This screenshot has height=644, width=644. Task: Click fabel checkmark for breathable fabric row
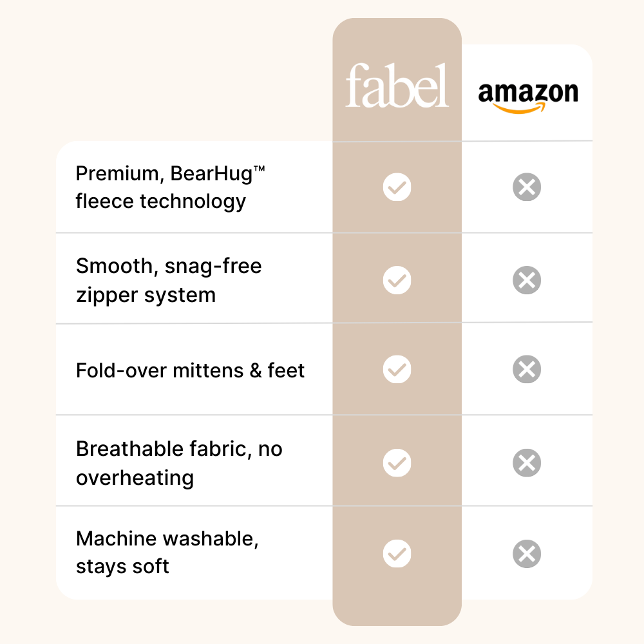tap(397, 463)
